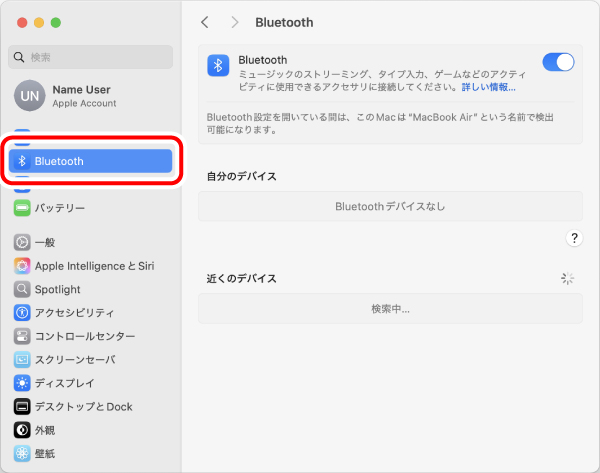600x473 pixels.
Task: Go back with the left chevron
Action: point(205,22)
